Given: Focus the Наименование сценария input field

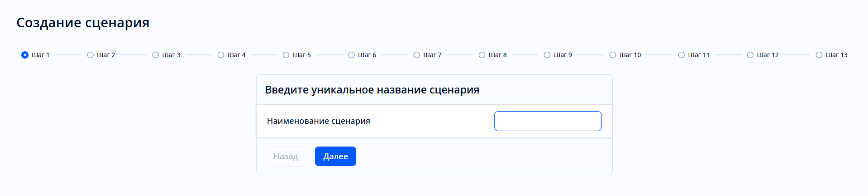Looking at the screenshot, I should pyautogui.click(x=548, y=121).
